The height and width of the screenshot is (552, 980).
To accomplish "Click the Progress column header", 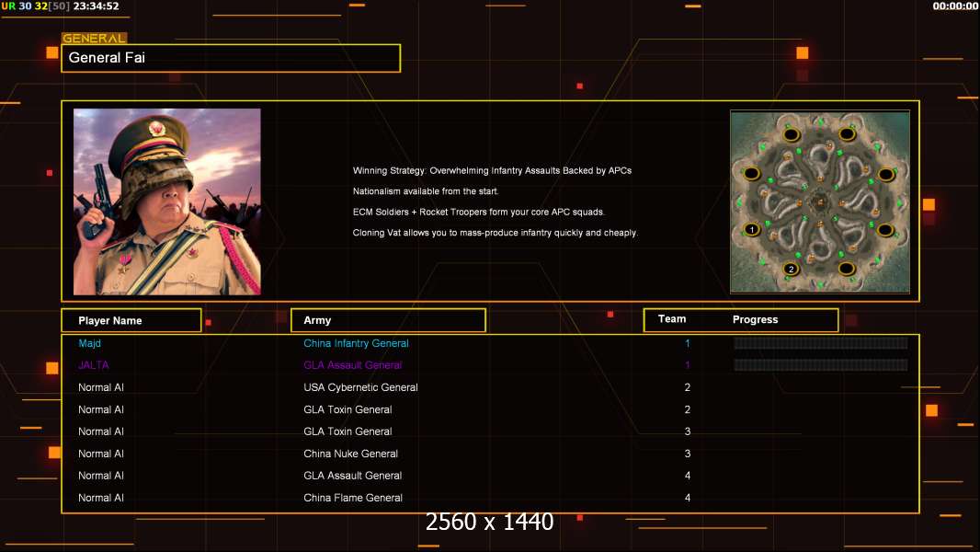I will coord(755,319).
